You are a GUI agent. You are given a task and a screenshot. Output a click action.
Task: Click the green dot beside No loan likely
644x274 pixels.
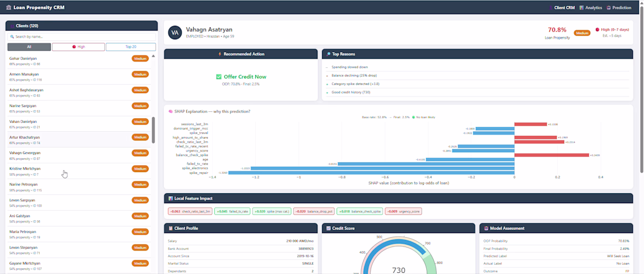pyautogui.click(x=413, y=117)
